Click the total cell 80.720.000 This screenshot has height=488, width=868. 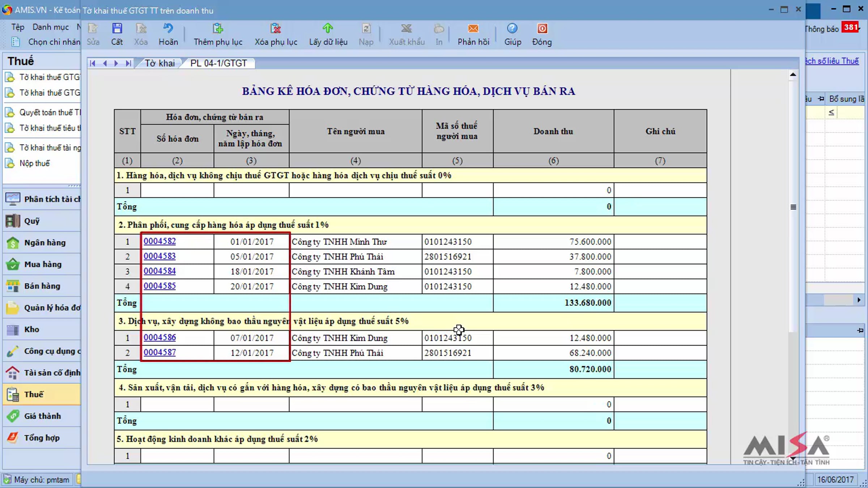(x=553, y=369)
